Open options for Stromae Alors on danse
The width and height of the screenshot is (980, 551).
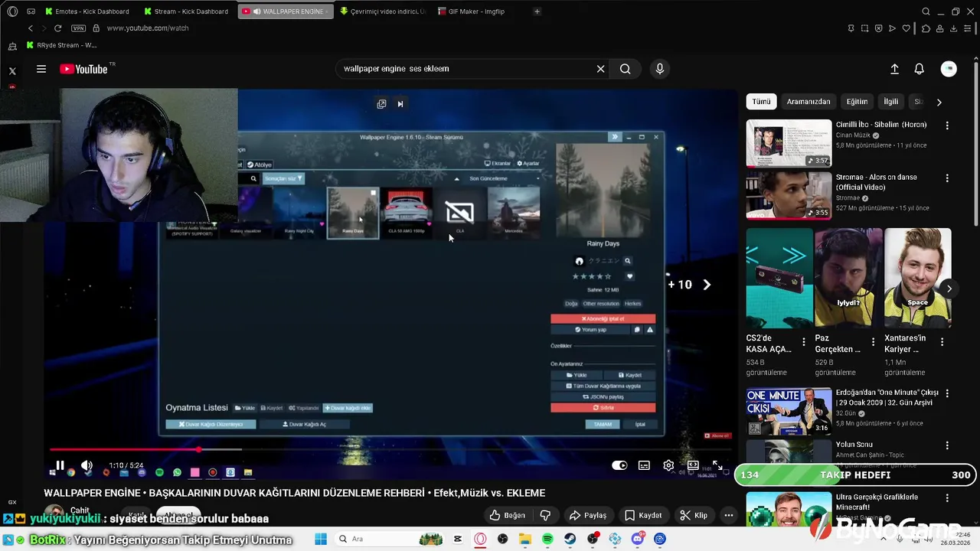[x=947, y=178]
